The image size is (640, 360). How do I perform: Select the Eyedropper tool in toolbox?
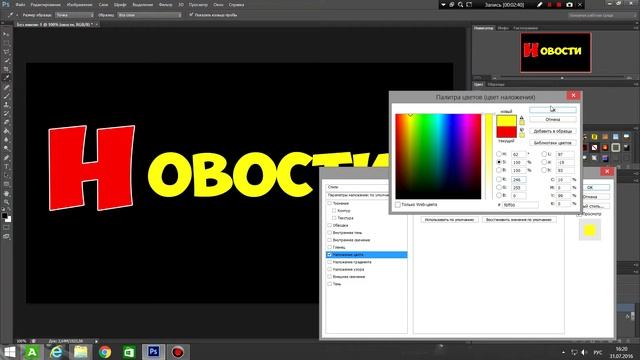coord(6,78)
